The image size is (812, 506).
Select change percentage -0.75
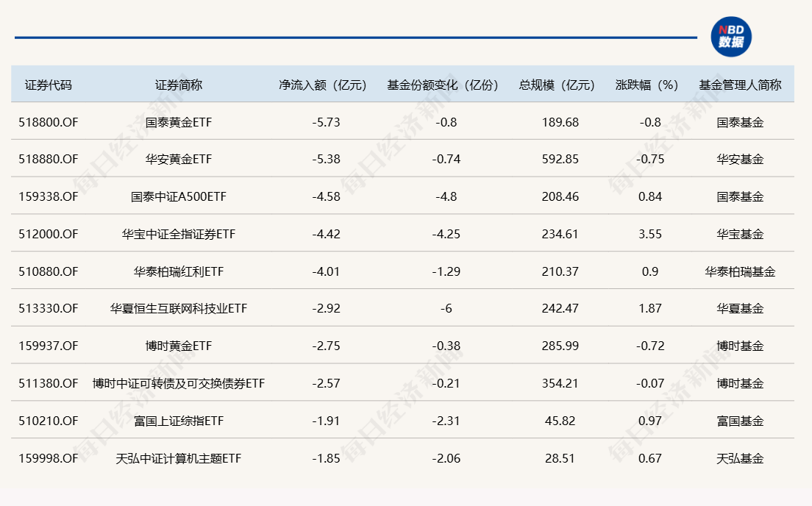[x=650, y=159]
